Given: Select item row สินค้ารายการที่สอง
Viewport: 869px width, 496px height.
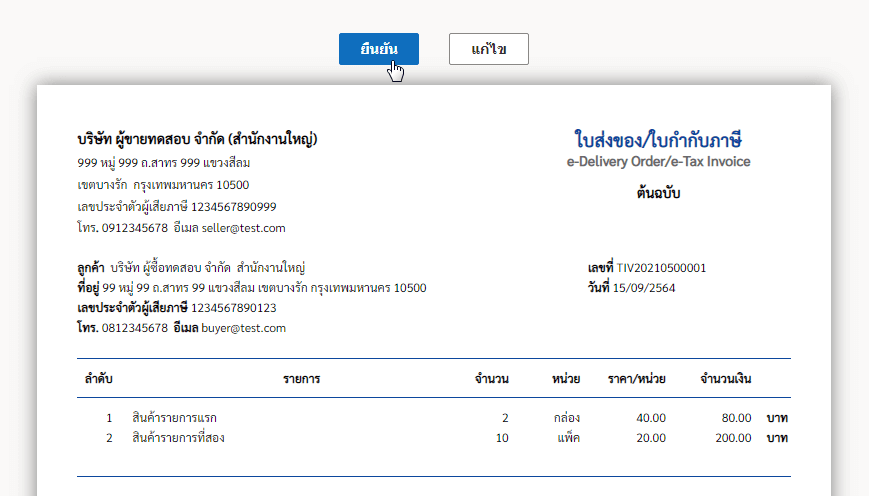Looking at the screenshot, I should click(x=434, y=437).
